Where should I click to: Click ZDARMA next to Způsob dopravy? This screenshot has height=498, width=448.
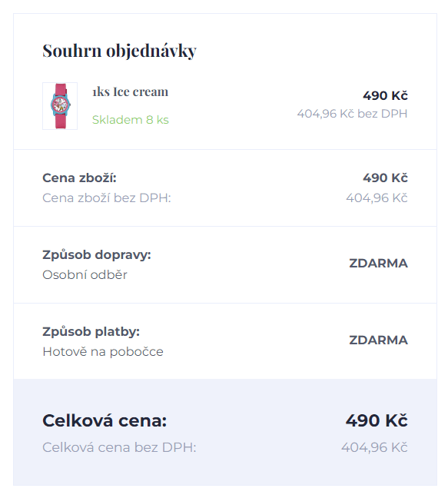(x=379, y=264)
